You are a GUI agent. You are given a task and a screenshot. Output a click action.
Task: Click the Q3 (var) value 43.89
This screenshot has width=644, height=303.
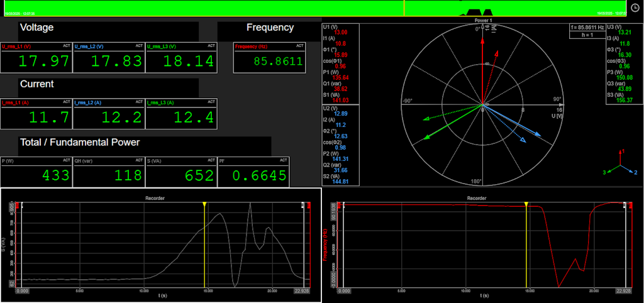[625, 89]
